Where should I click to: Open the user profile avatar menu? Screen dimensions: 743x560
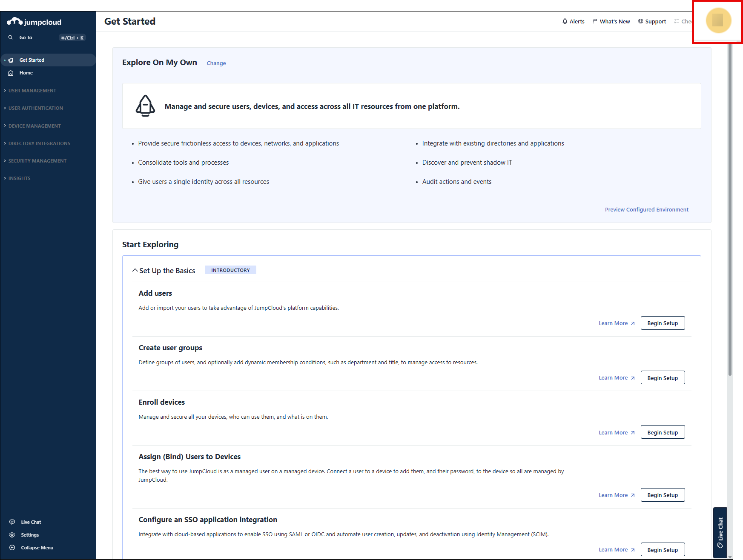point(718,20)
